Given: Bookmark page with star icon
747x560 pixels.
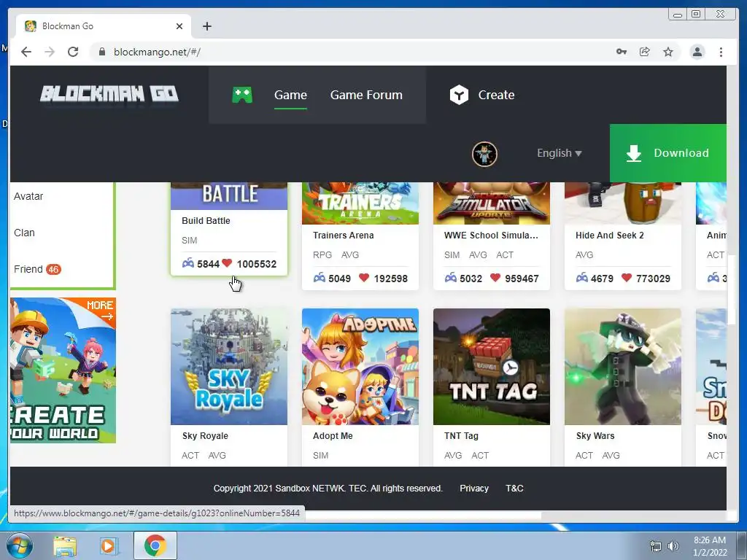Looking at the screenshot, I should [668, 52].
